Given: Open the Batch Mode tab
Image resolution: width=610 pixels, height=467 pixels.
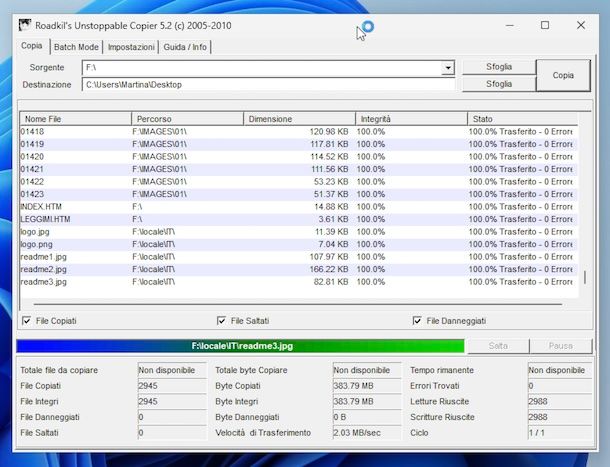Looking at the screenshot, I should point(76,47).
